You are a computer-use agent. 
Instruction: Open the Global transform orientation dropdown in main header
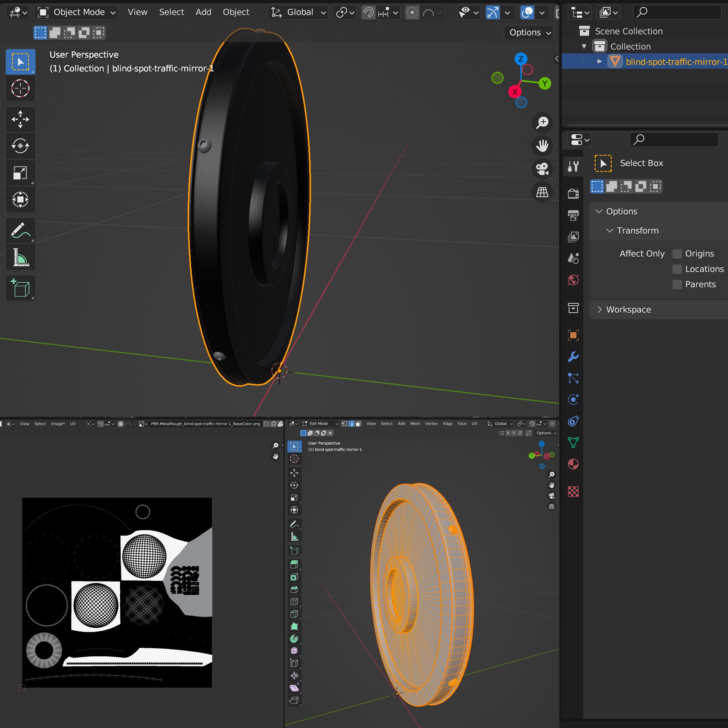pos(298,12)
